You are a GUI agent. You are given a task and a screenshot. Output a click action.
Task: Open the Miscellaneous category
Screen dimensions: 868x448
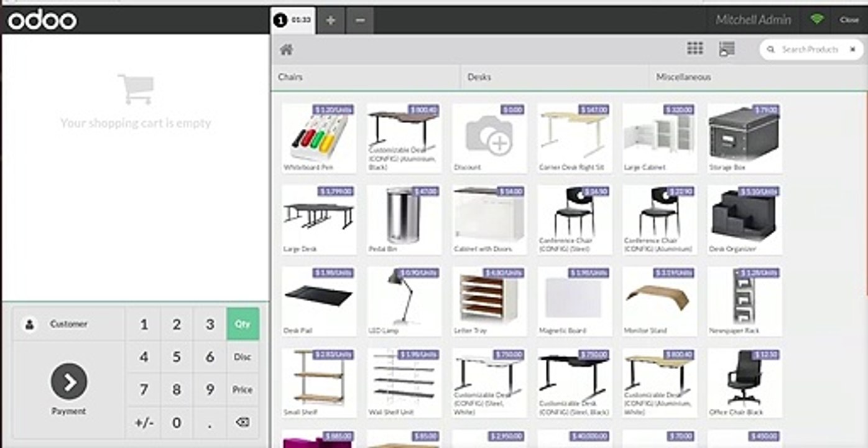[x=759, y=77]
